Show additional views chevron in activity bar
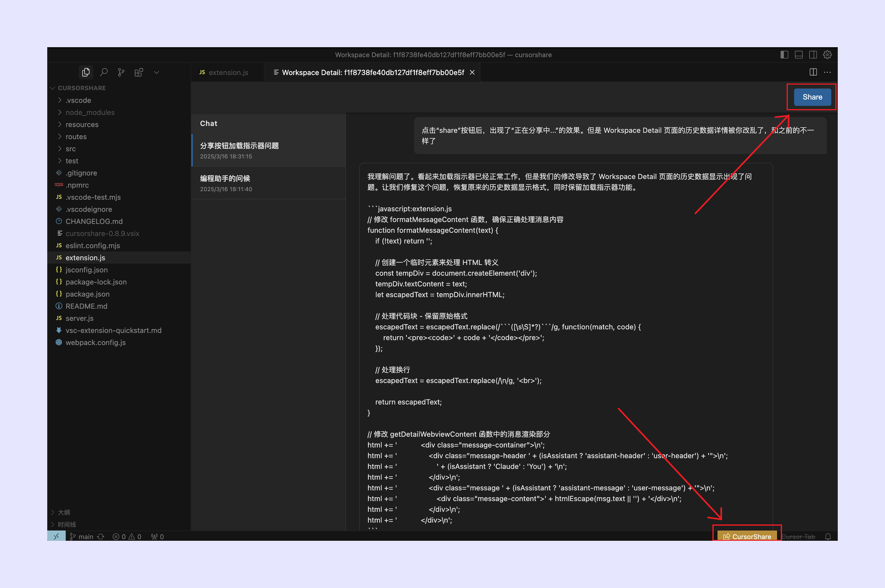Image resolution: width=885 pixels, height=588 pixels. click(x=157, y=72)
